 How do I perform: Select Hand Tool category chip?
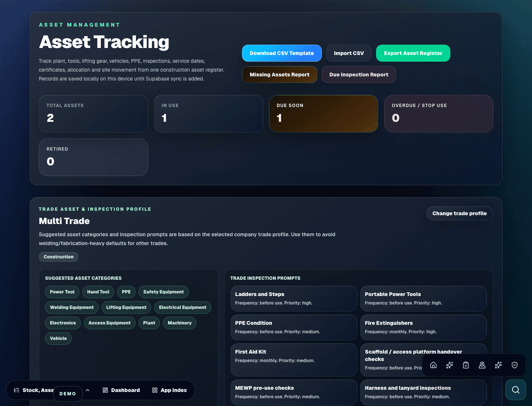(x=98, y=292)
